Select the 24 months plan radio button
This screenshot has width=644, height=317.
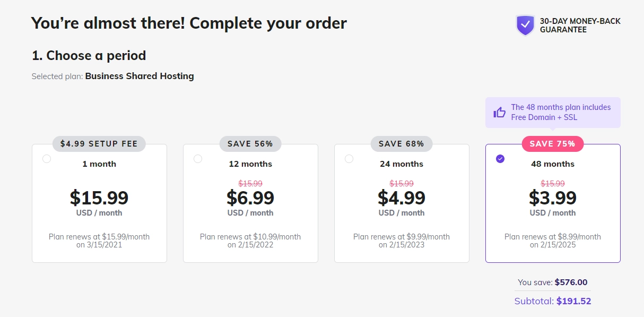pos(349,158)
